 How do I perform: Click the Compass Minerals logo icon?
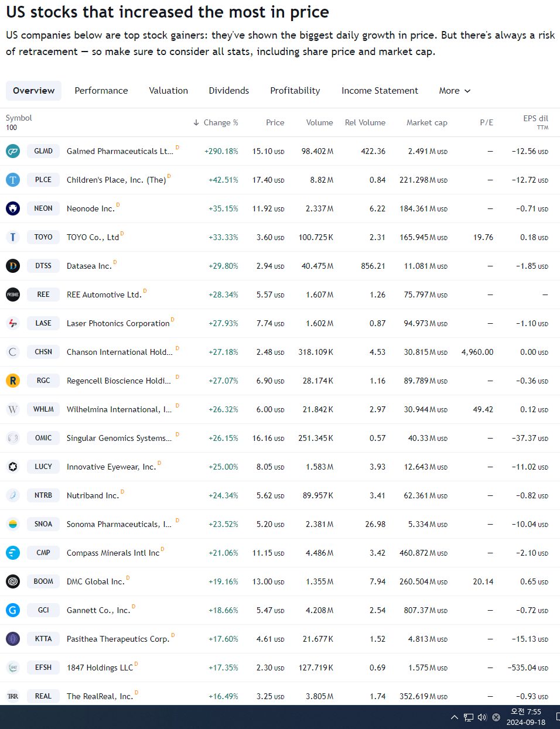click(x=13, y=553)
